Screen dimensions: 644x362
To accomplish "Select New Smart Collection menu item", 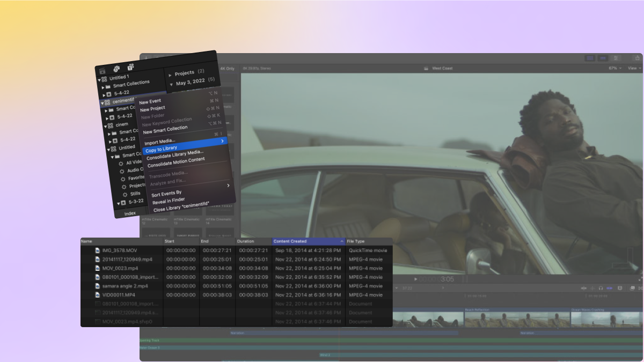I will (165, 130).
